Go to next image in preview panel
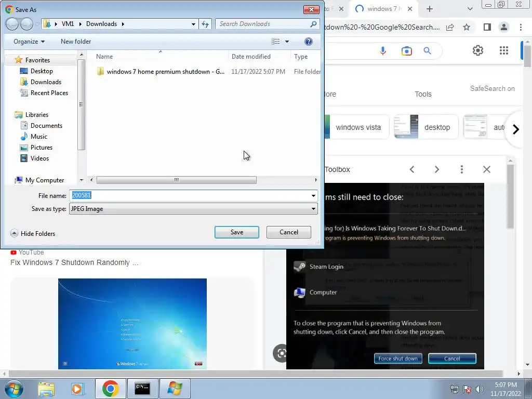Screen dimensions: 532x399 [436, 169]
